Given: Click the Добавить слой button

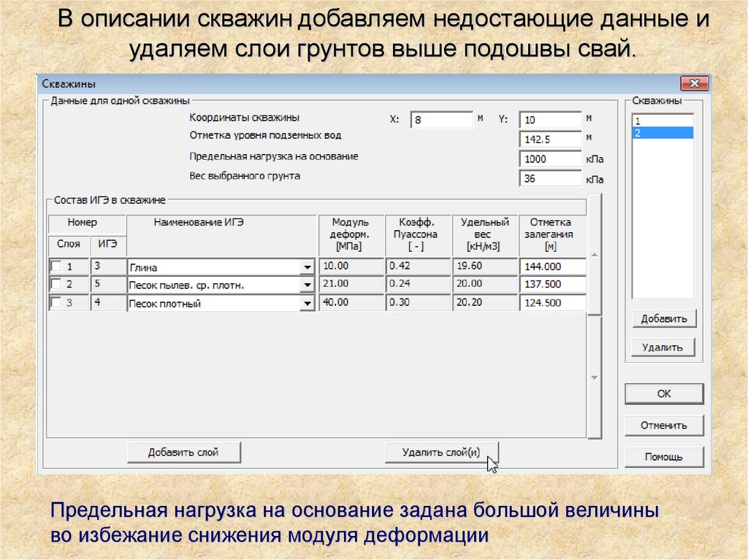Looking at the screenshot, I should pyautogui.click(x=183, y=452).
